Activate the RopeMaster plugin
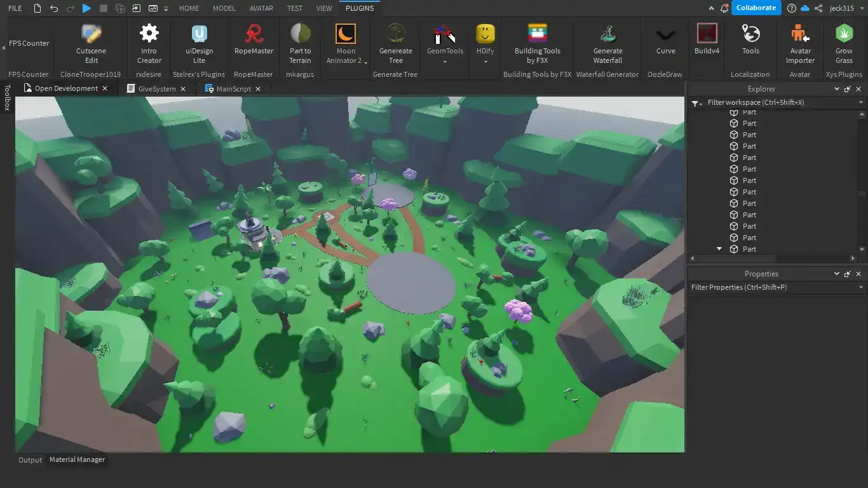Image resolution: width=868 pixels, height=488 pixels. pyautogui.click(x=254, y=39)
